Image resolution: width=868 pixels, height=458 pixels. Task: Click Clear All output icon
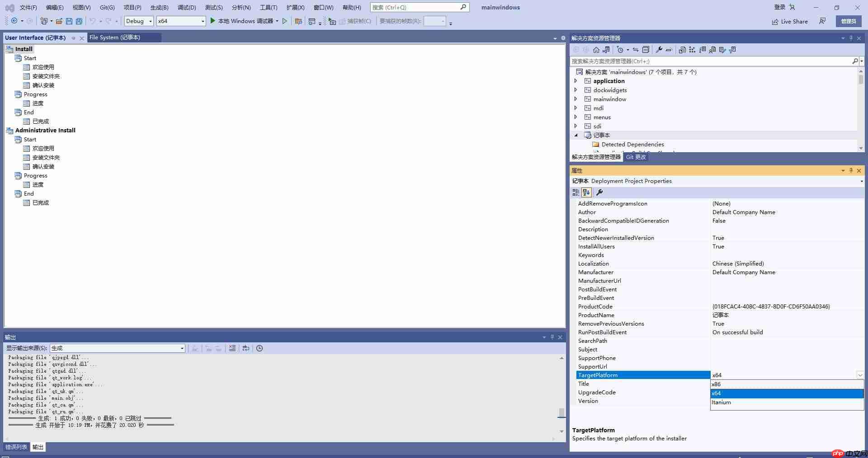coord(232,348)
